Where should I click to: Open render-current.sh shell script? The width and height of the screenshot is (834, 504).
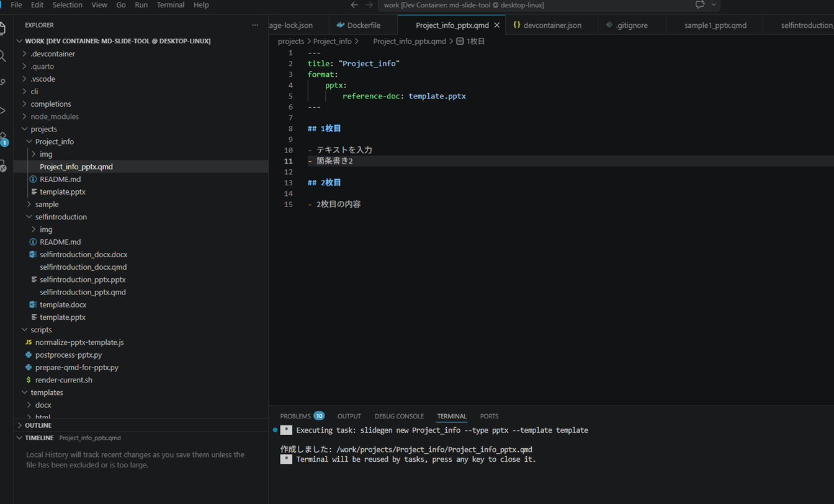click(63, 380)
